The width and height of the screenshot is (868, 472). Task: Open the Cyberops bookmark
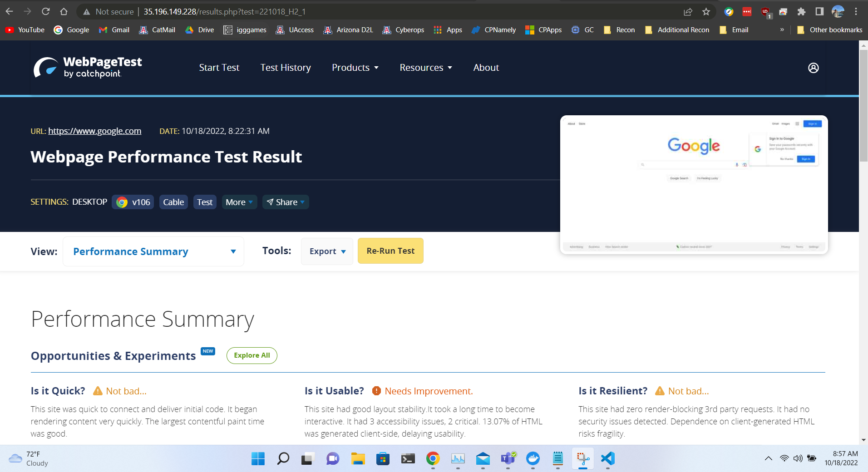point(403,30)
